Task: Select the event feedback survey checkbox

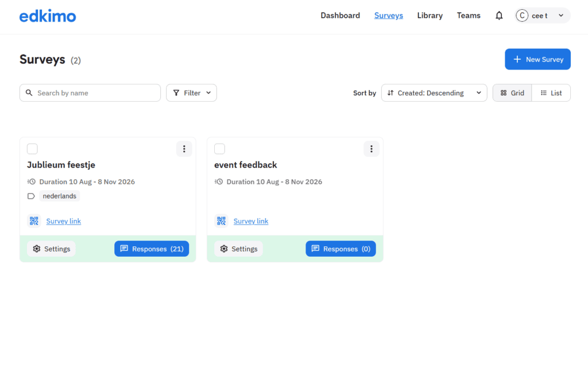Action: pyautogui.click(x=220, y=149)
